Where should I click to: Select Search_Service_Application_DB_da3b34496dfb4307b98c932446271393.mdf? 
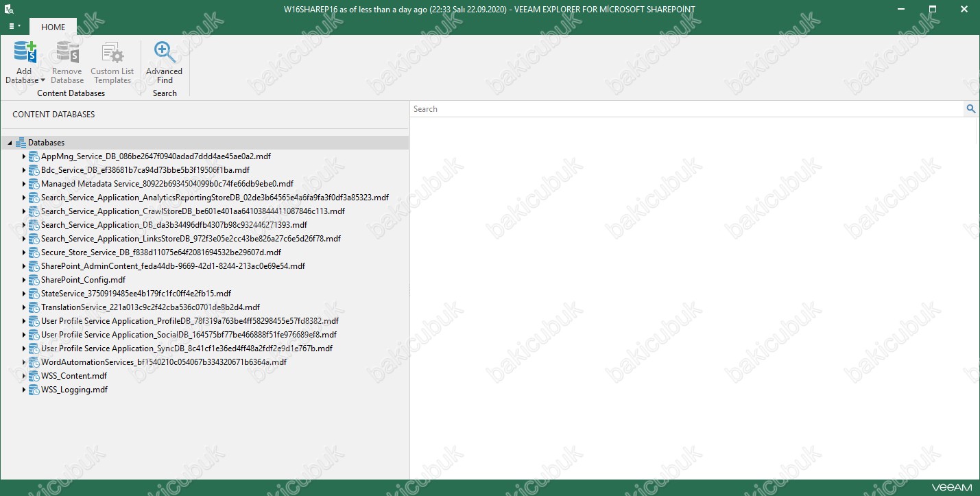[174, 225]
